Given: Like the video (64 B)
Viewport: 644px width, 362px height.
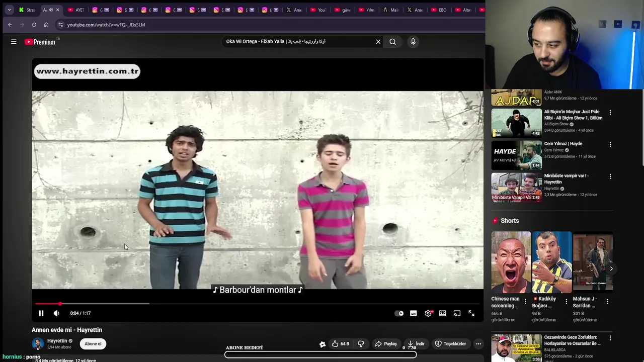Looking at the screenshot, I should (341, 344).
